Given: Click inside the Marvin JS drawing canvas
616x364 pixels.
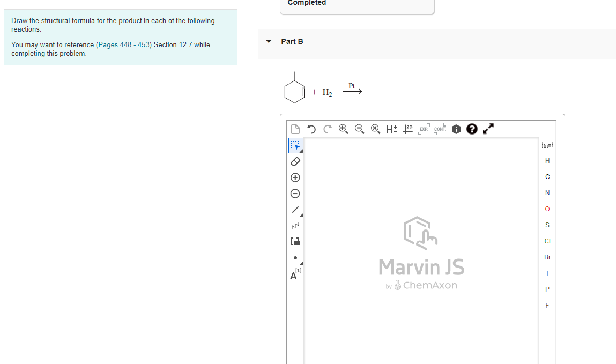Looking at the screenshot, I should (x=421, y=250).
